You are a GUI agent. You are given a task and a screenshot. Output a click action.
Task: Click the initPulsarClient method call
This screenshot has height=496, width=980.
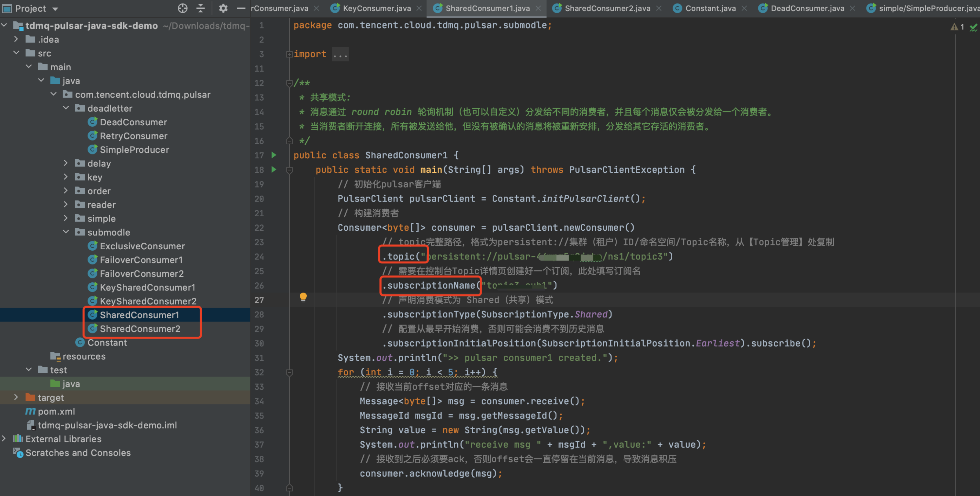[x=586, y=199]
